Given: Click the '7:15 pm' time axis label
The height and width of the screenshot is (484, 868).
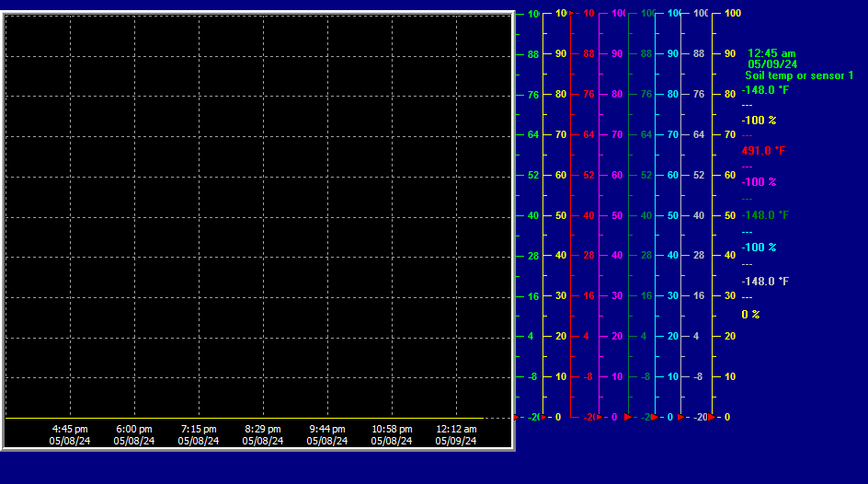Looking at the screenshot, I should tap(199, 429).
